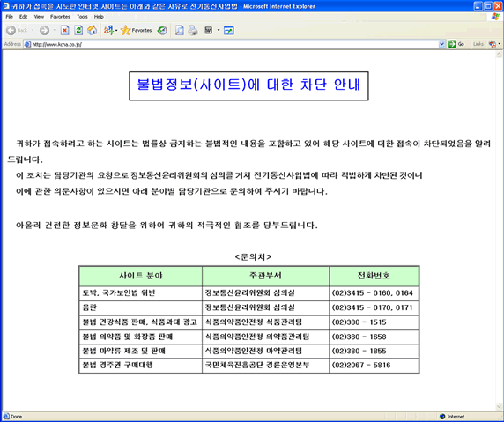Open the Help menu

pos(99,17)
